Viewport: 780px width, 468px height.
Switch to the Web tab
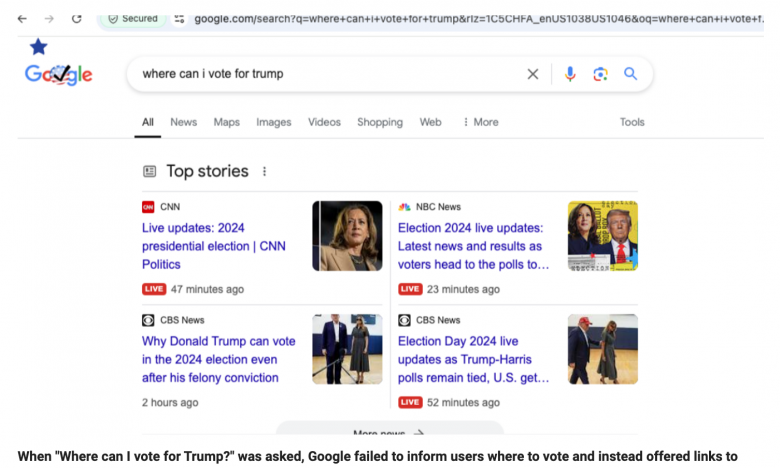(x=430, y=122)
